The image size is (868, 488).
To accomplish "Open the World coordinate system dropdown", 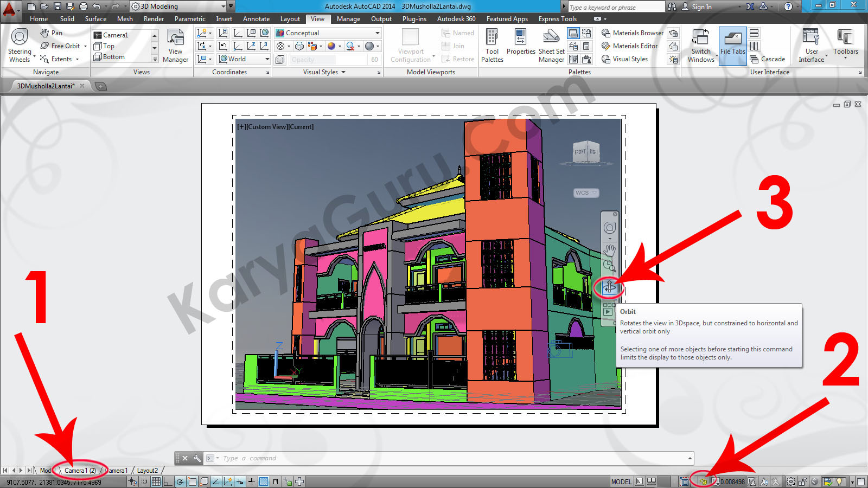I will point(267,59).
